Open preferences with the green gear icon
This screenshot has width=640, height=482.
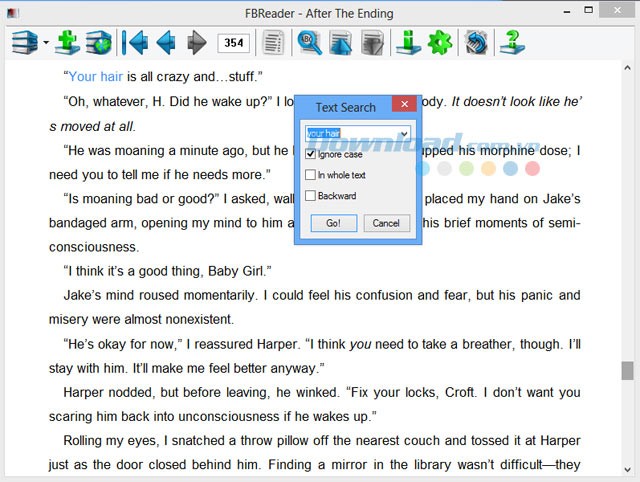[439, 42]
